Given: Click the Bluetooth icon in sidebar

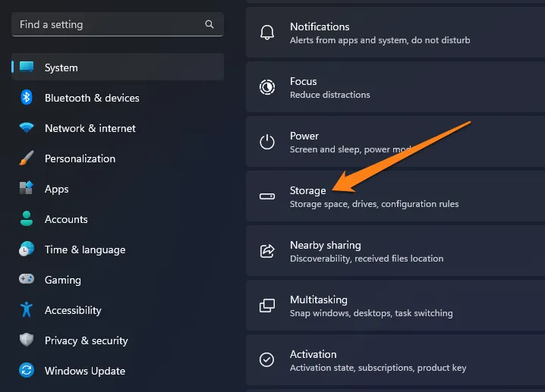Looking at the screenshot, I should [27, 97].
